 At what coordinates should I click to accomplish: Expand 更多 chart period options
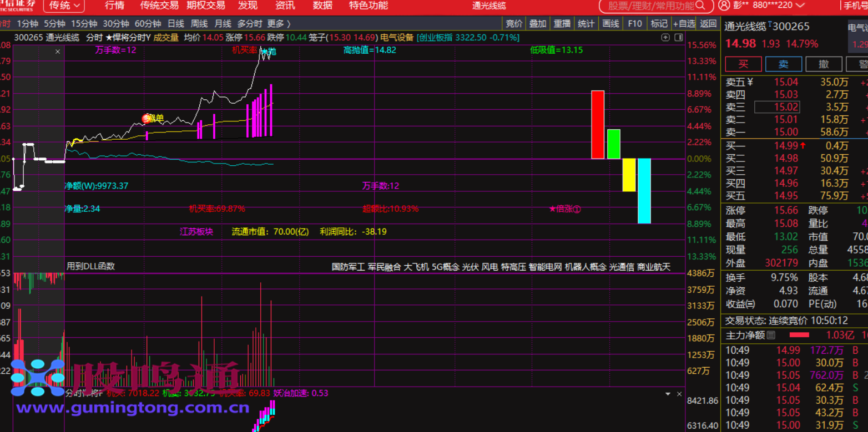pyautogui.click(x=279, y=24)
